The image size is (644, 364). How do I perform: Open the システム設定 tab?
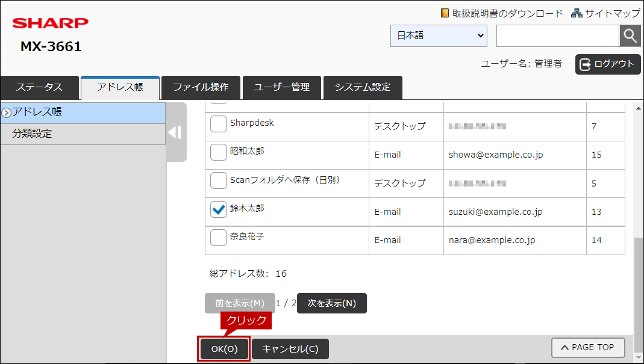363,87
